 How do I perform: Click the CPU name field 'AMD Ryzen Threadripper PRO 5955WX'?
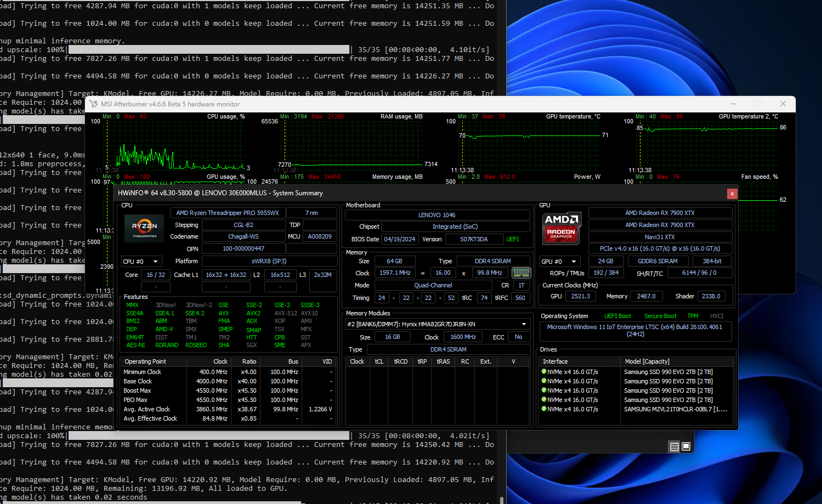(x=228, y=213)
